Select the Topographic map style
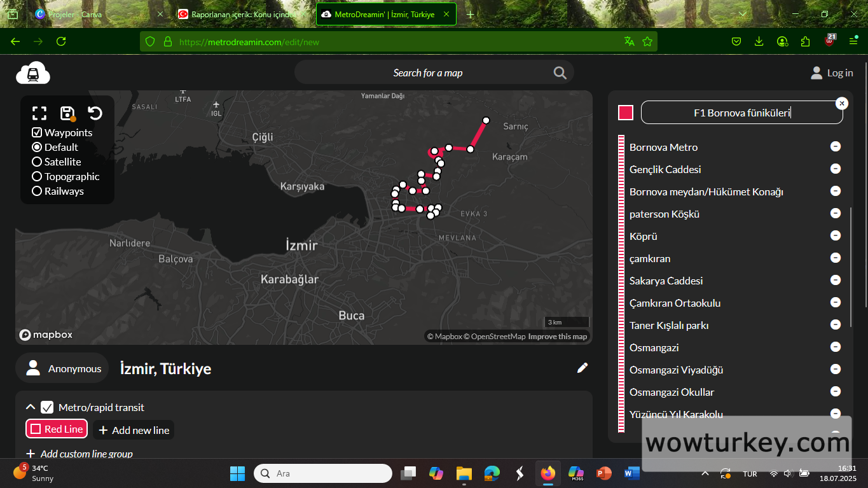This screenshot has height=488, width=868. 37,176
